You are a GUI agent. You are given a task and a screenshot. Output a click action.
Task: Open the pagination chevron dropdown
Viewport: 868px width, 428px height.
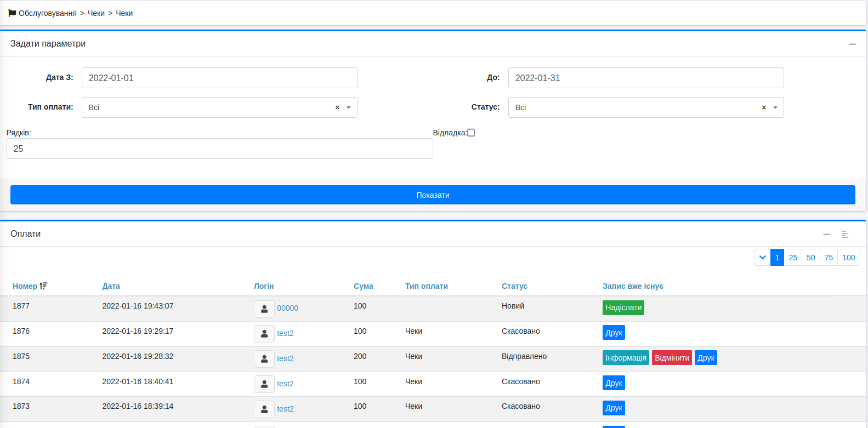[x=762, y=258]
